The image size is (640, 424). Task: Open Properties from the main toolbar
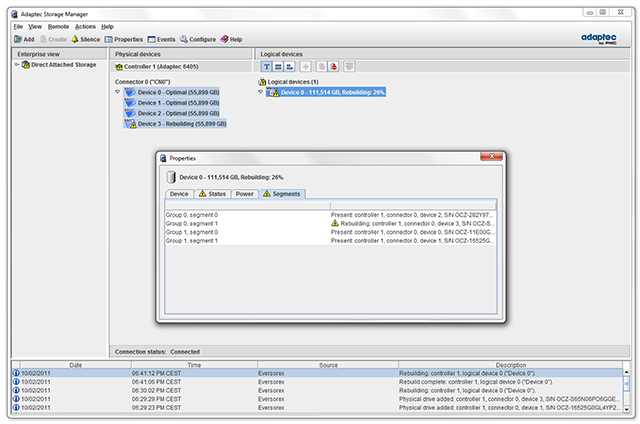tap(124, 39)
